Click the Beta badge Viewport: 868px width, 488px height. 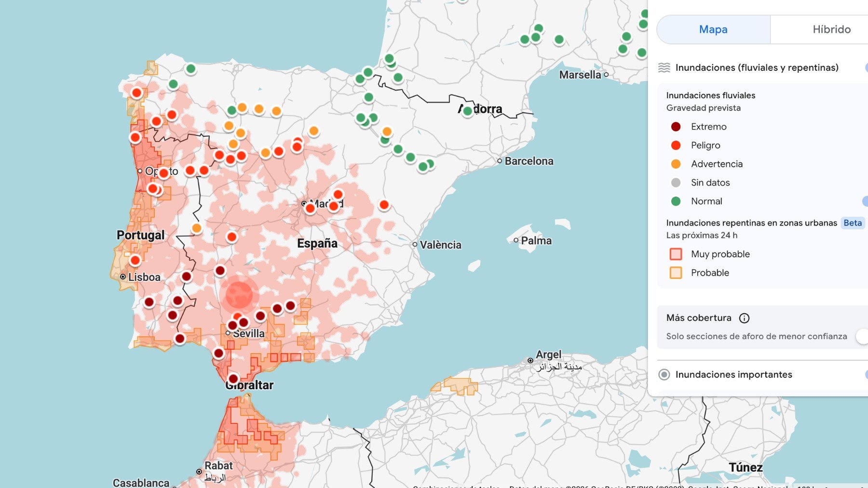pos(852,223)
